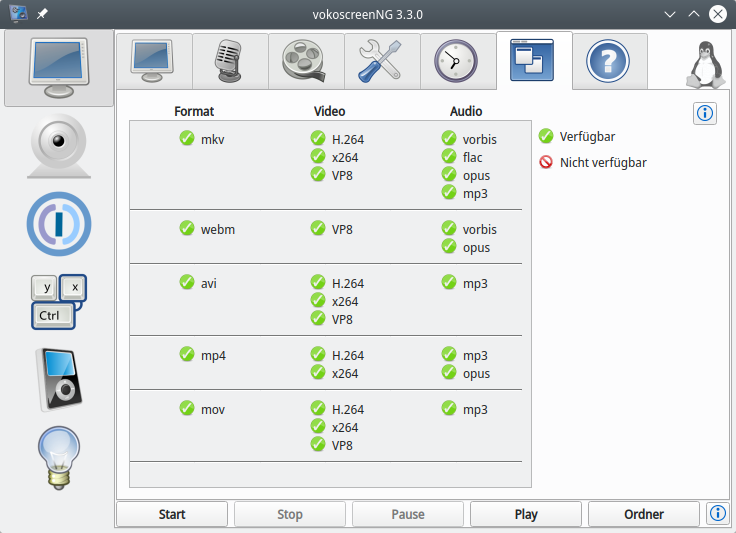
Task: Open the question mark help tab
Action: tap(608, 61)
